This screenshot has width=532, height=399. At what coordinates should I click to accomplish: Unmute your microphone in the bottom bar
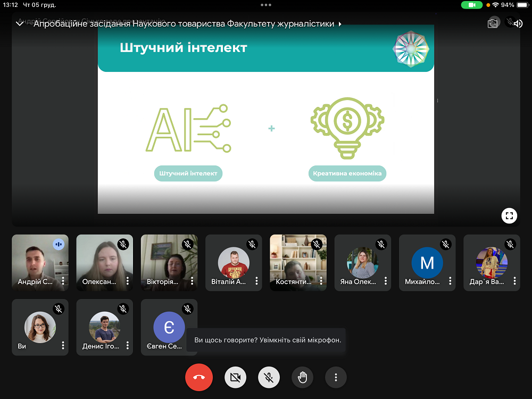coord(269,377)
